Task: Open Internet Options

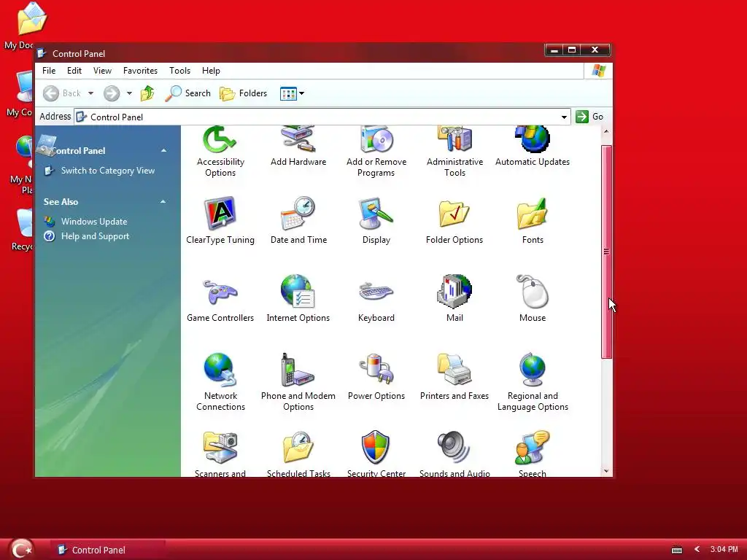Action: click(298, 298)
